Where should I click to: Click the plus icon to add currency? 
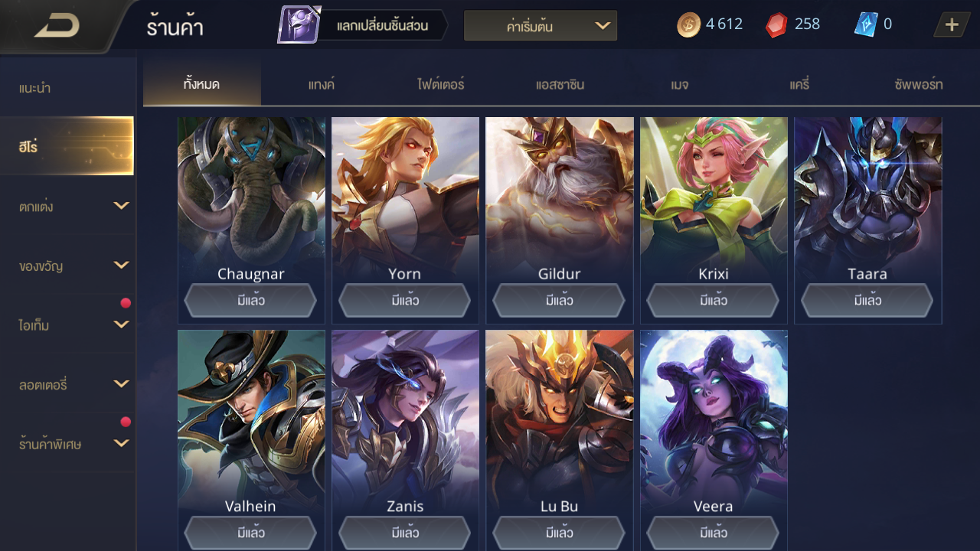pos(952,24)
